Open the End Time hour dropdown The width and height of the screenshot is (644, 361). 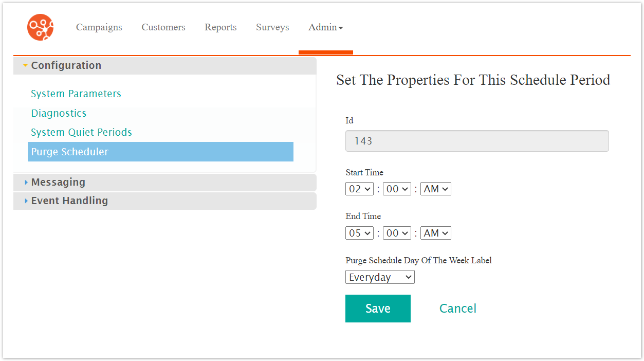point(359,233)
